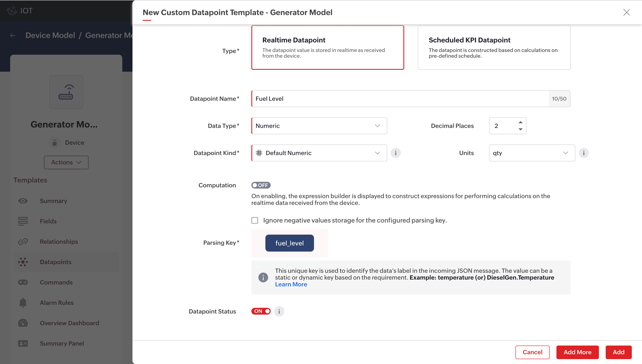The image size is (642, 364).
Task: Open the Units dropdown
Action: (532, 153)
